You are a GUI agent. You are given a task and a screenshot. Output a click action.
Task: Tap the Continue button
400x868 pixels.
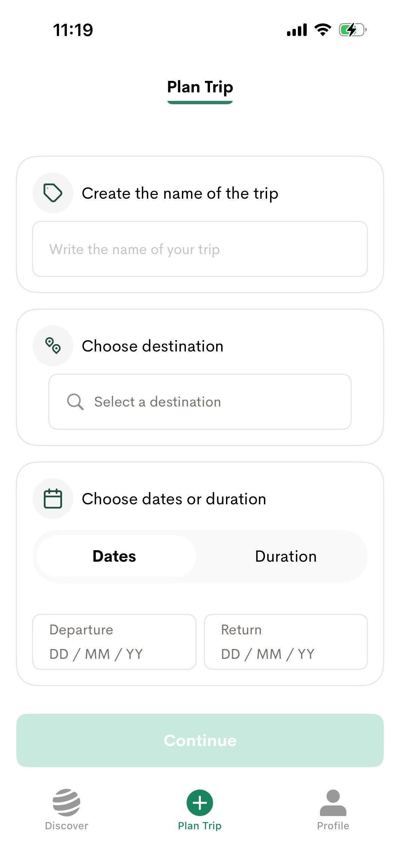coord(200,740)
